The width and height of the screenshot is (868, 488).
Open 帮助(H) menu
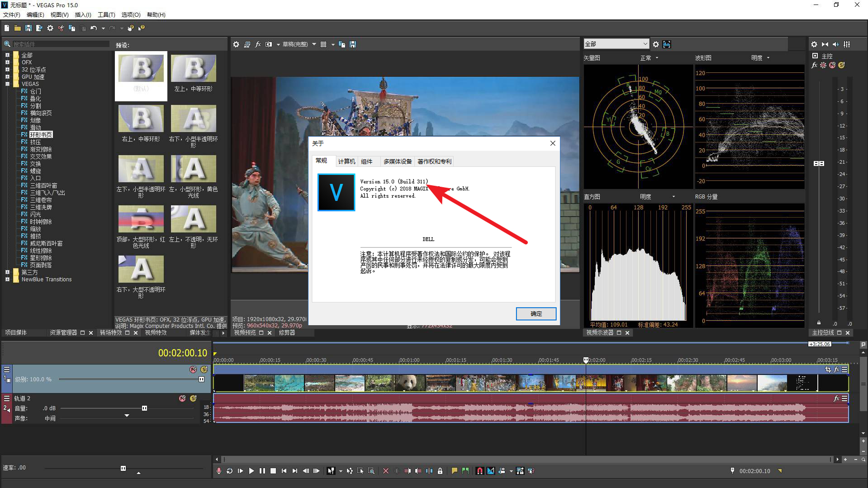[156, 14]
